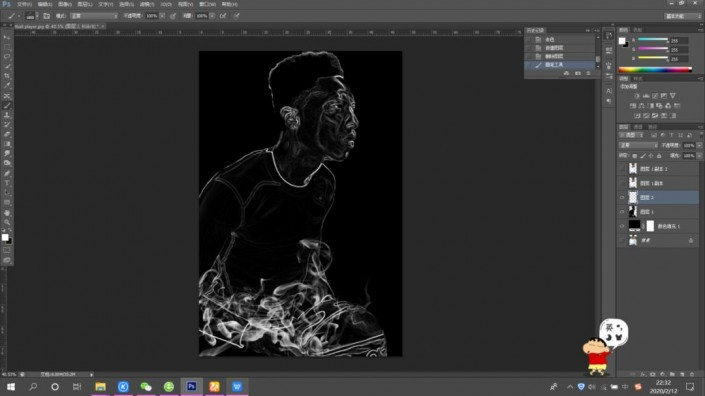The height and width of the screenshot is (396, 705).
Task: Click the foreground color swatch in Color panel
Action: point(622,41)
